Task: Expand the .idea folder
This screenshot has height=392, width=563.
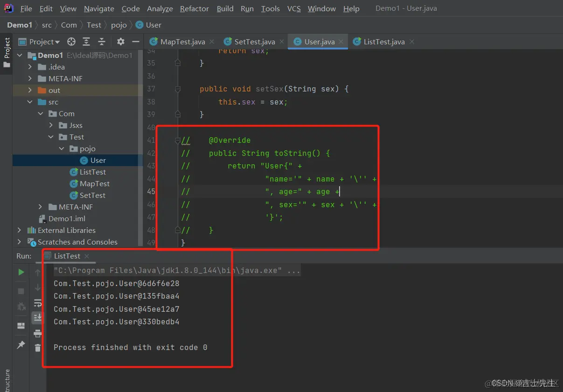Action: (30, 67)
